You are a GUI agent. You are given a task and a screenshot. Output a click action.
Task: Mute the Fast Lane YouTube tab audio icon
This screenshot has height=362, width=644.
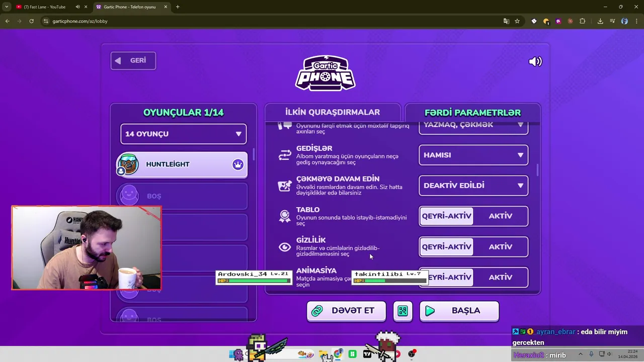click(x=77, y=7)
